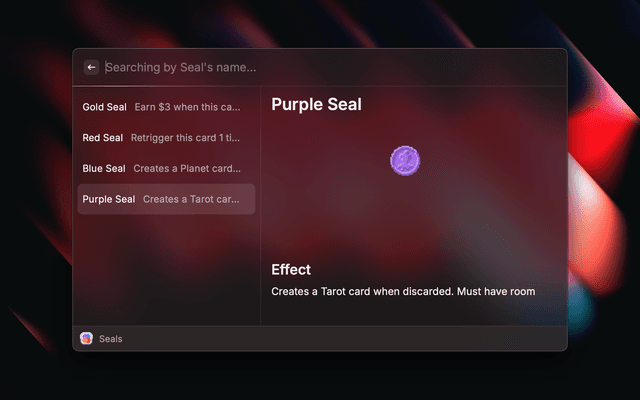640x400 pixels.
Task: Select the Gold Seal list item
Action: pos(103,107)
